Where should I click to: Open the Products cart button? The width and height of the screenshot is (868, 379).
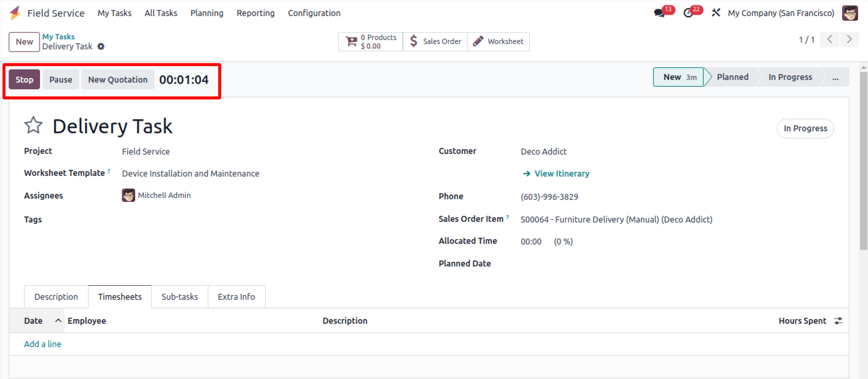click(371, 41)
